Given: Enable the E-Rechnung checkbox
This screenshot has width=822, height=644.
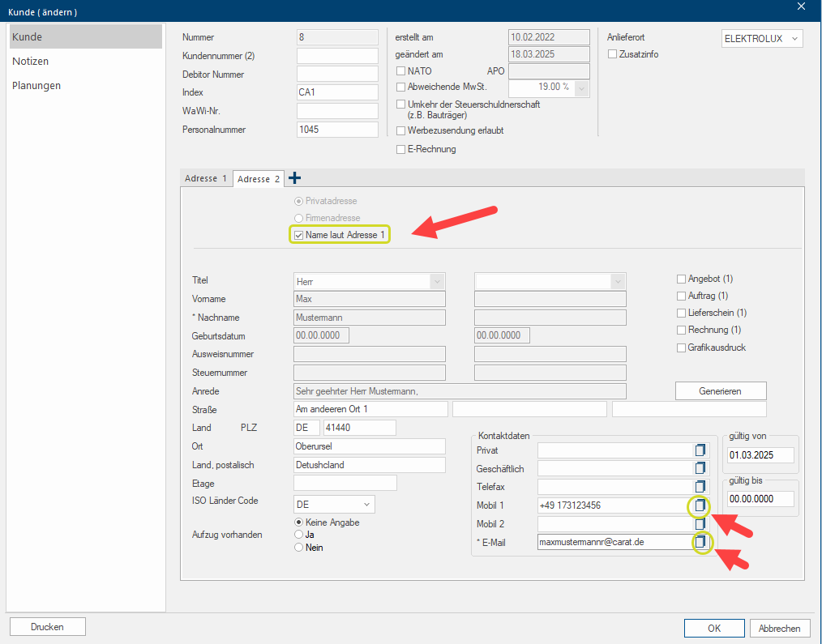Looking at the screenshot, I should (x=400, y=149).
